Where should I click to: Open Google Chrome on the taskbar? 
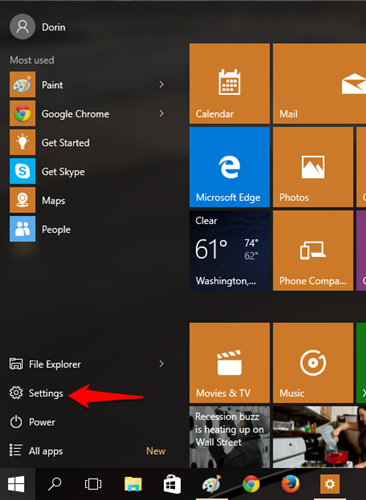[251, 484]
